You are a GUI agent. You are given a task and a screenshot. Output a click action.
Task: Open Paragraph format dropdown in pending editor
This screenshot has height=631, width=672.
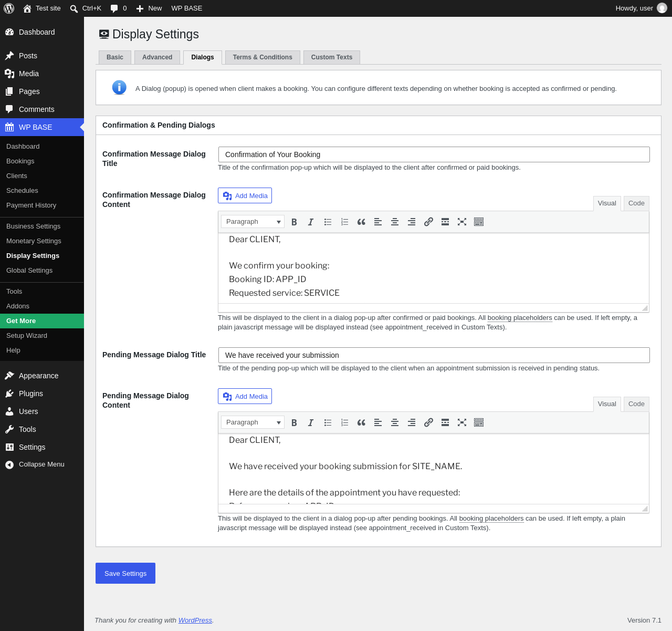[x=253, y=422]
